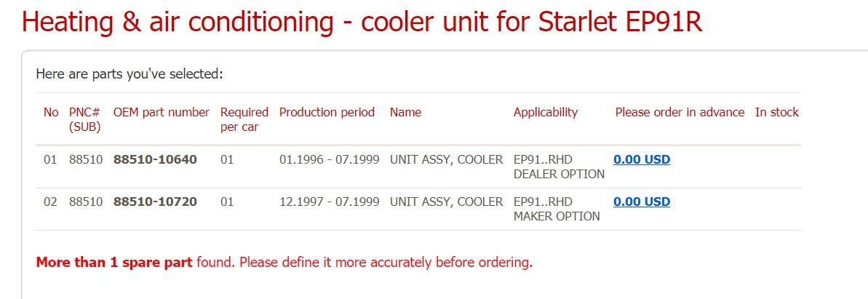Screen dimensions: 868x299
Task: Click the No column header
Action: point(51,113)
